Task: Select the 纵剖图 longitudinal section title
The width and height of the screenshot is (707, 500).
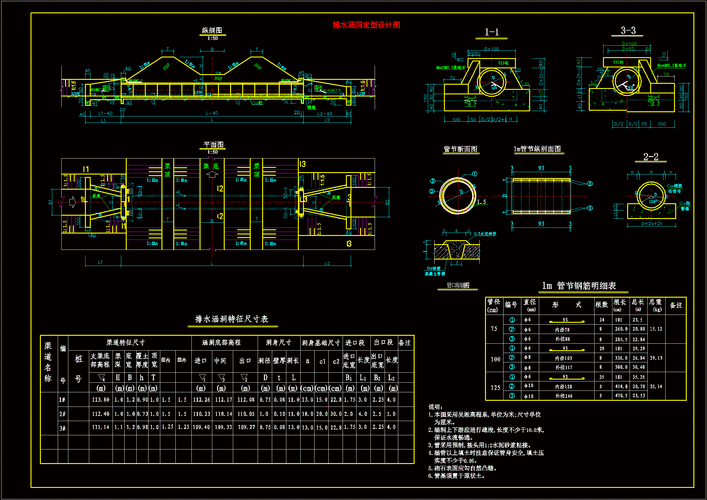Action: tap(211, 32)
